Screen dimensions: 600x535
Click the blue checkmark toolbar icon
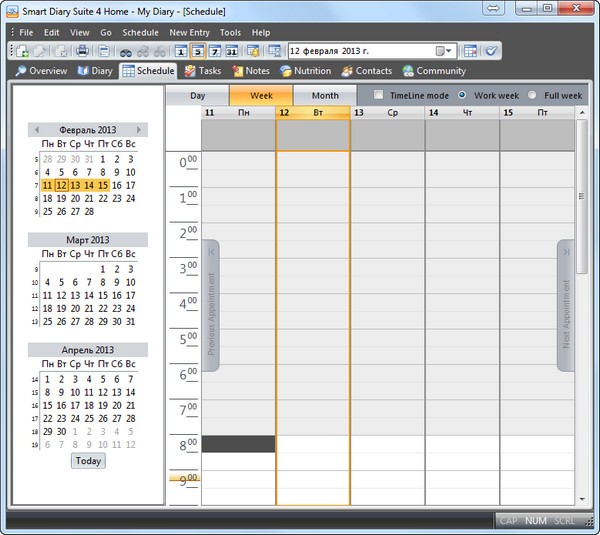491,51
